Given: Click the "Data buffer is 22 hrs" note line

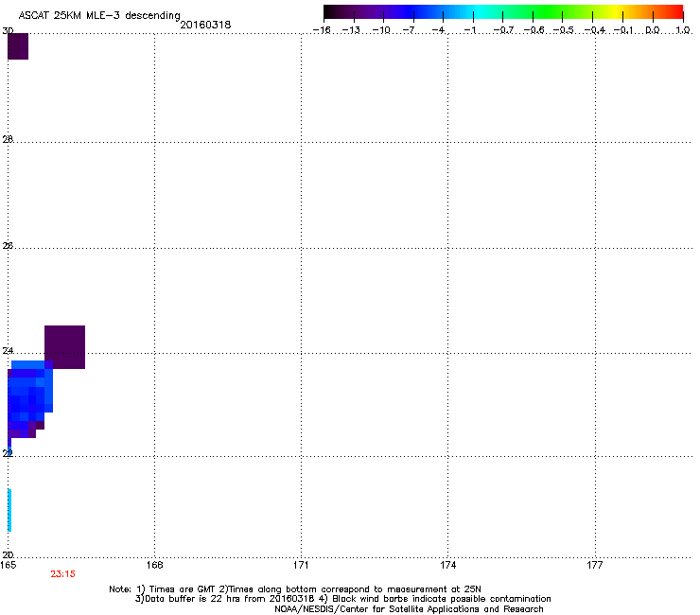Looking at the screenshot, I should [342, 599].
